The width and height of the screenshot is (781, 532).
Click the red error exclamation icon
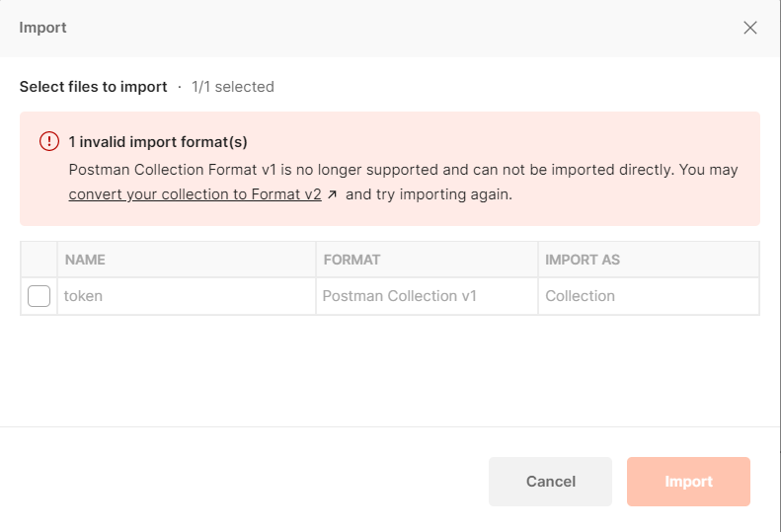(x=49, y=141)
